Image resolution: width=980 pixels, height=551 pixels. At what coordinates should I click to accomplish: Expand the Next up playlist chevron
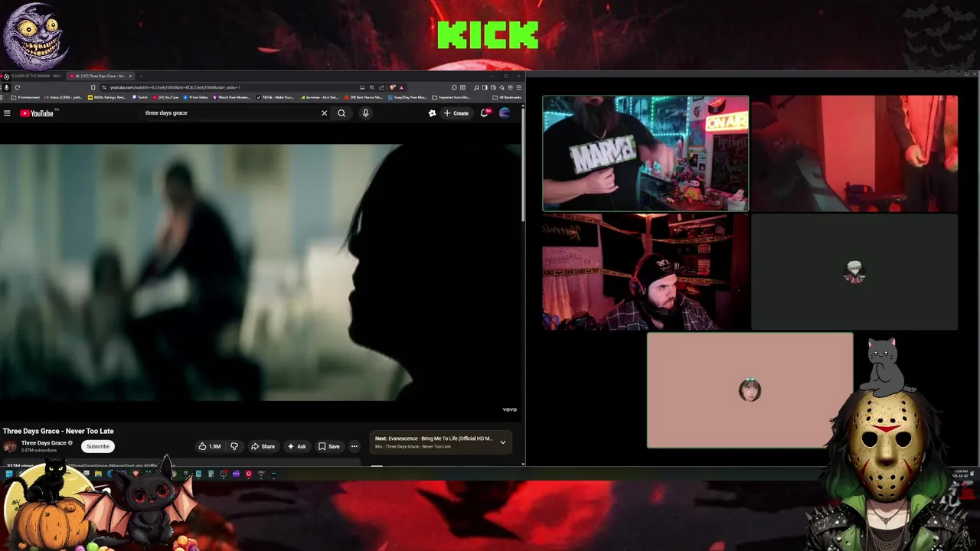pyautogui.click(x=503, y=442)
